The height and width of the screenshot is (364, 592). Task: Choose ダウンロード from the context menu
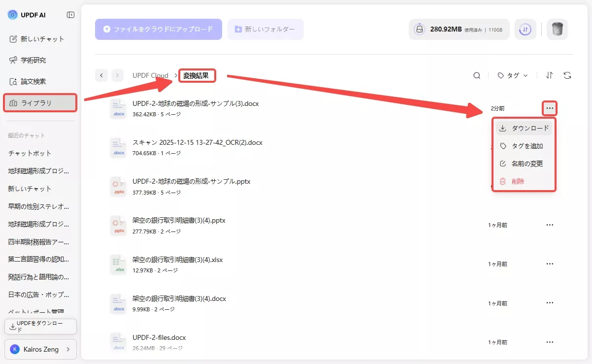coord(524,128)
